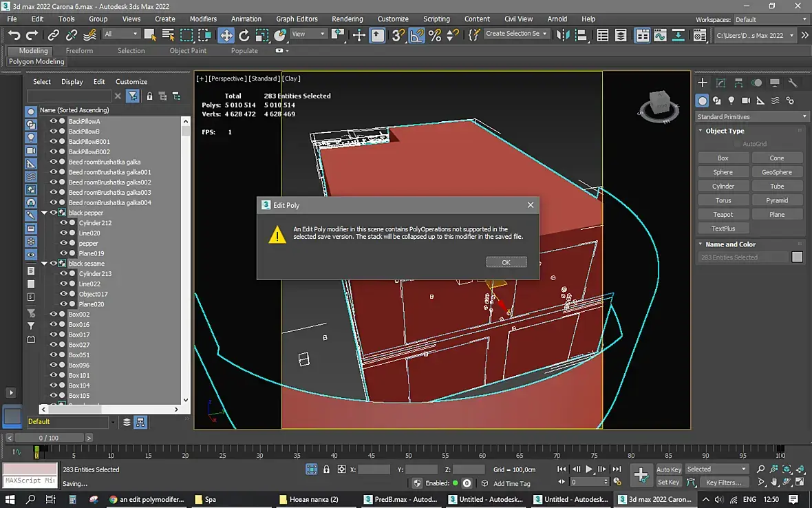Click the Undo arrow icon
Screen dimensions: 812x508
(14, 36)
